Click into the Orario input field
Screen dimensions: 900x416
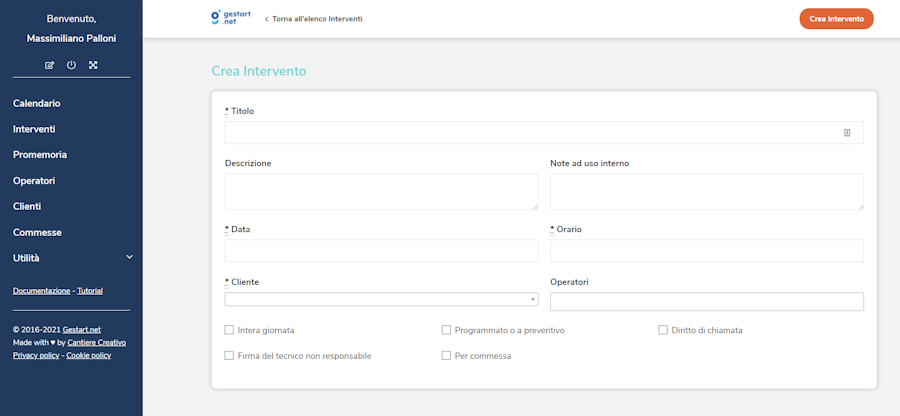pyautogui.click(x=706, y=251)
